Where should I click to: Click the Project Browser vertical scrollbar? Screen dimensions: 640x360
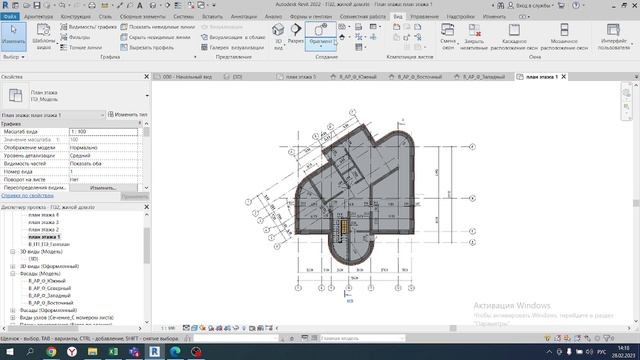click(x=147, y=245)
